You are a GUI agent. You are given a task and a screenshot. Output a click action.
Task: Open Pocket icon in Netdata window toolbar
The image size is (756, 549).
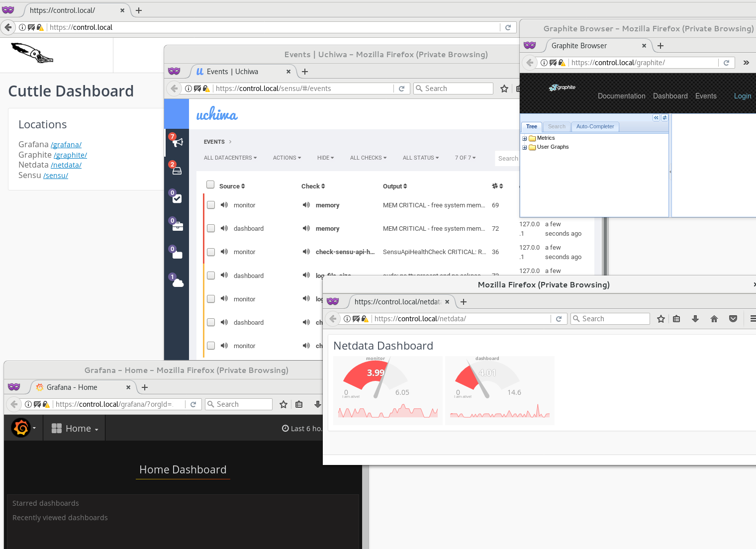pyautogui.click(x=733, y=319)
